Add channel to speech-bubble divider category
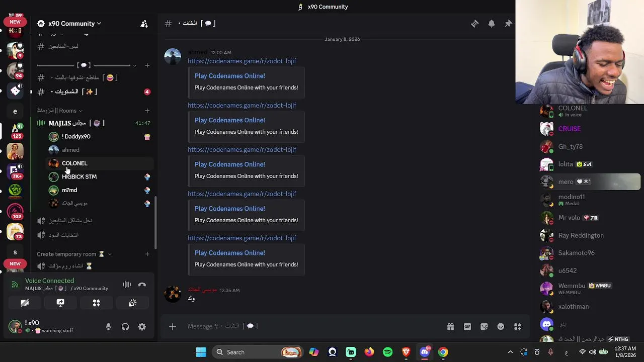The height and width of the screenshot is (362, 644). (x=147, y=65)
